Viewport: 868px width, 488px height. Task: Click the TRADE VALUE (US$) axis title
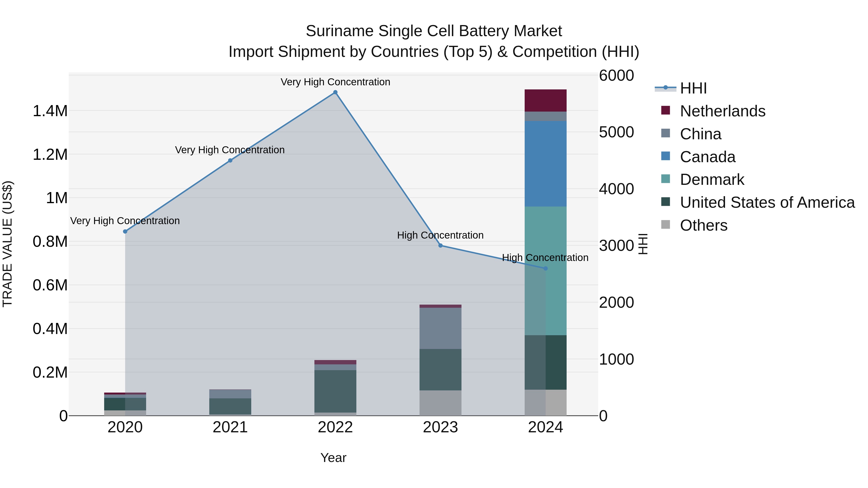pos(7,244)
